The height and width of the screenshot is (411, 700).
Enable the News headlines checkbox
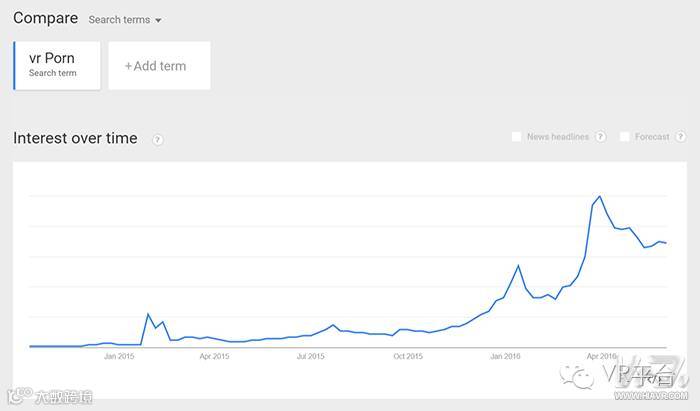point(516,137)
